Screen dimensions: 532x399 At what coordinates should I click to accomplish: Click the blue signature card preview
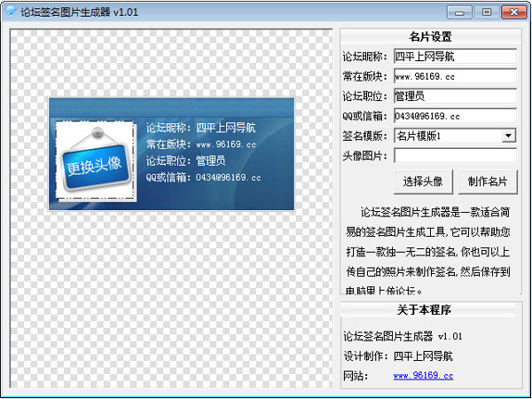click(171, 153)
